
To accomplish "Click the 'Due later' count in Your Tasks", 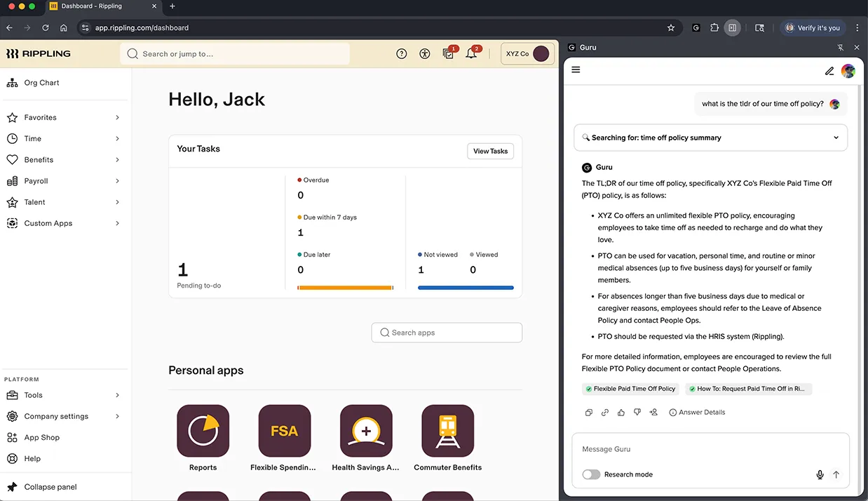I will pyautogui.click(x=301, y=270).
